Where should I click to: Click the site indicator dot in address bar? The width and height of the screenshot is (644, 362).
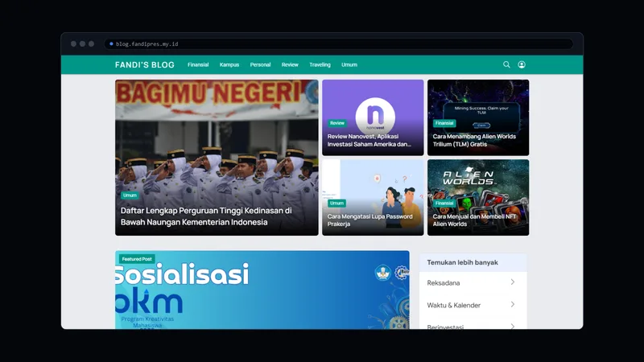(111, 44)
